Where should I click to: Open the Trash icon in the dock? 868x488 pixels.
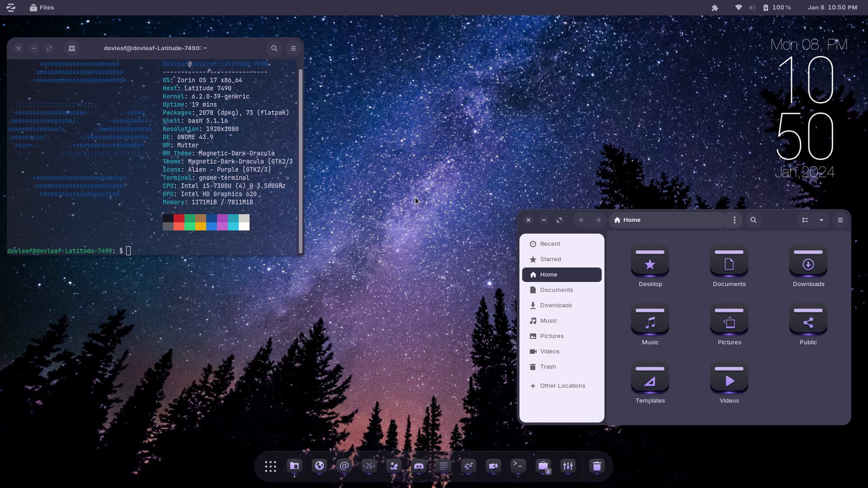(x=597, y=466)
